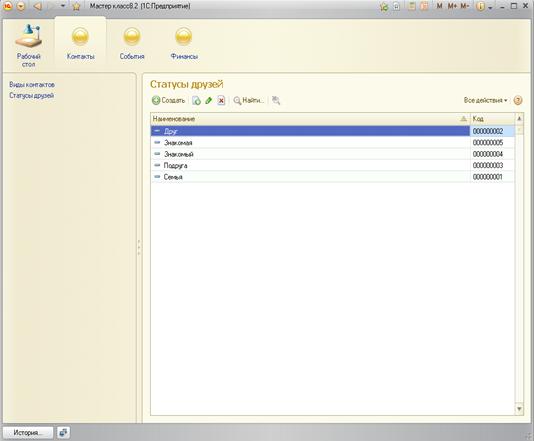Screen dimensions: 534x441
Task: Open the Все действия dropdown menu
Action: pyautogui.click(x=485, y=100)
